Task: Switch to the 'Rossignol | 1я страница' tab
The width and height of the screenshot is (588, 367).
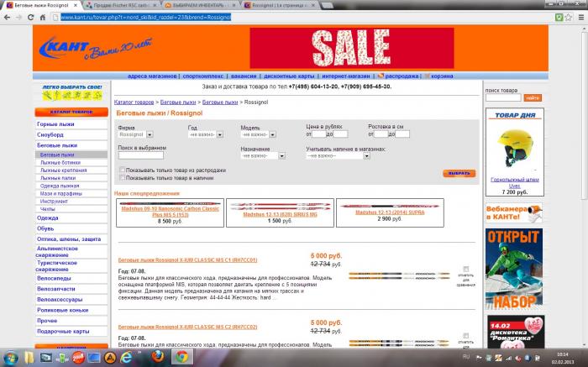Action: [280, 6]
